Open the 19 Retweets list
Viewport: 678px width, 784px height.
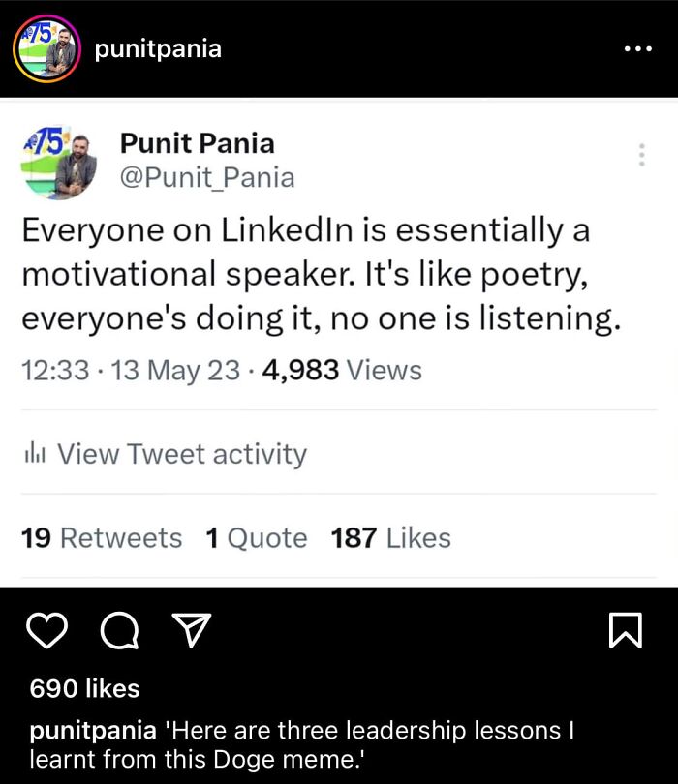100,537
